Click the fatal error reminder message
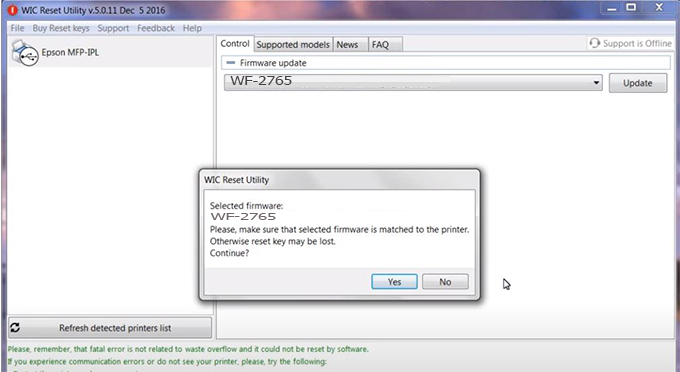Screen dimensions: 680x372 point(188,349)
